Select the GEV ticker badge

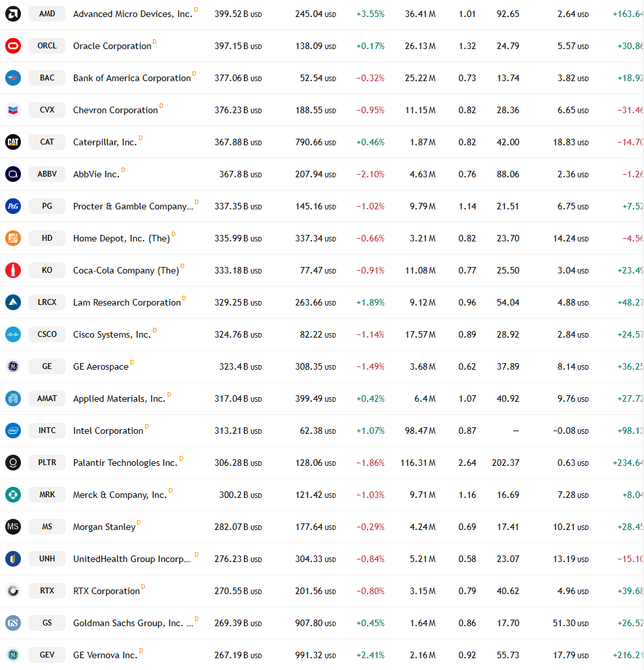click(47, 654)
